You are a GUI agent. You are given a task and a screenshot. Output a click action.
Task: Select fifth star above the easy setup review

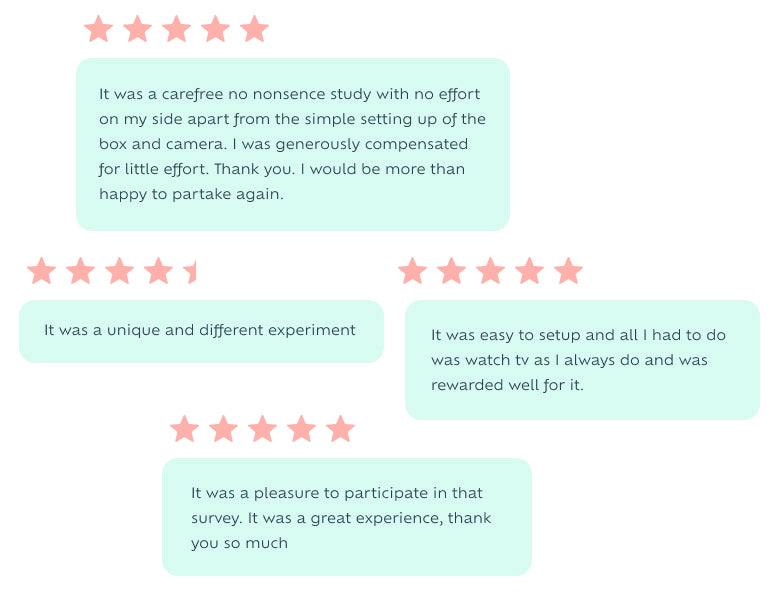click(568, 271)
